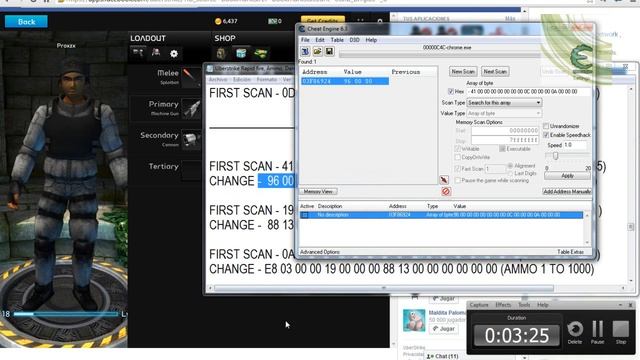Open the Tools menu in the recorder
This screenshot has width=640, height=360.
pos(524,305)
